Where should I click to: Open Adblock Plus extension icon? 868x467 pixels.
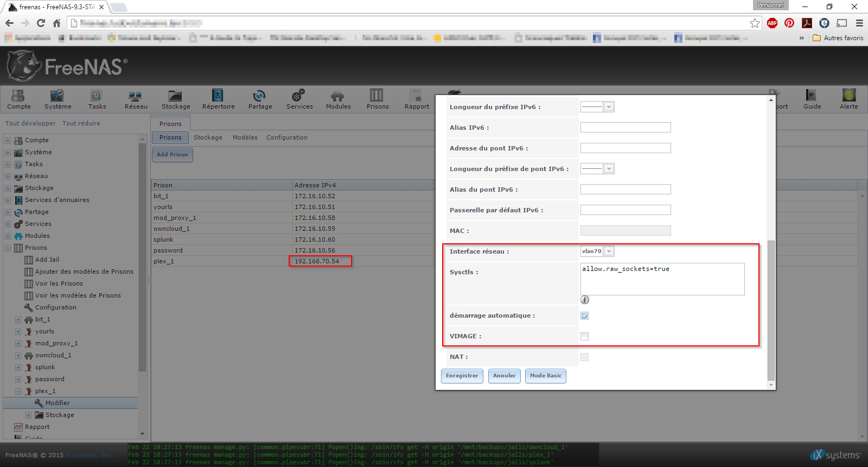click(x=772, y=23)
